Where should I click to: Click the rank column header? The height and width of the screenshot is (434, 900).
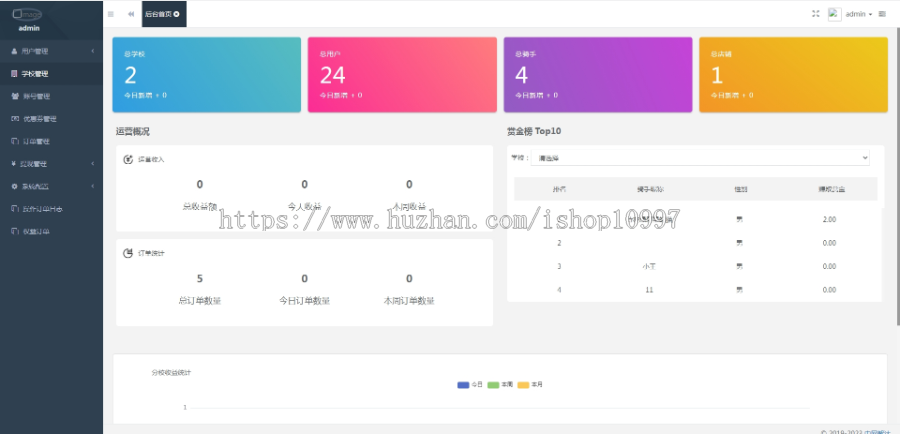click(x=559, y=189)
